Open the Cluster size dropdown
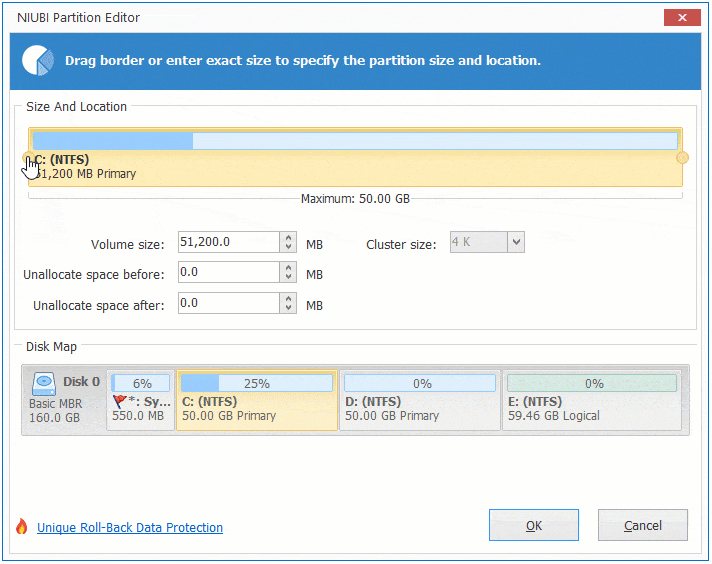 click(x=515, y=242)
